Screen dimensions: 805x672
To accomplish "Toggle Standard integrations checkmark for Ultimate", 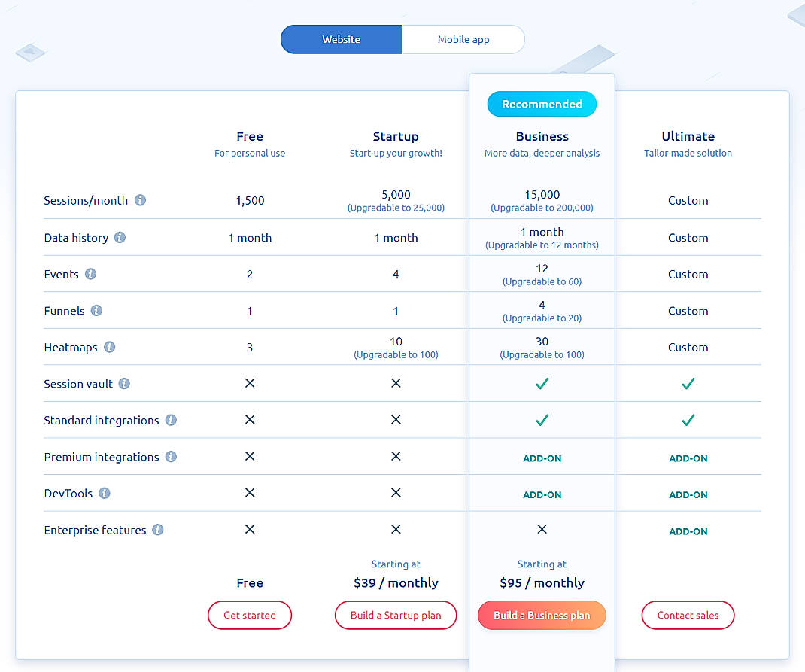I will pos(688,421).
